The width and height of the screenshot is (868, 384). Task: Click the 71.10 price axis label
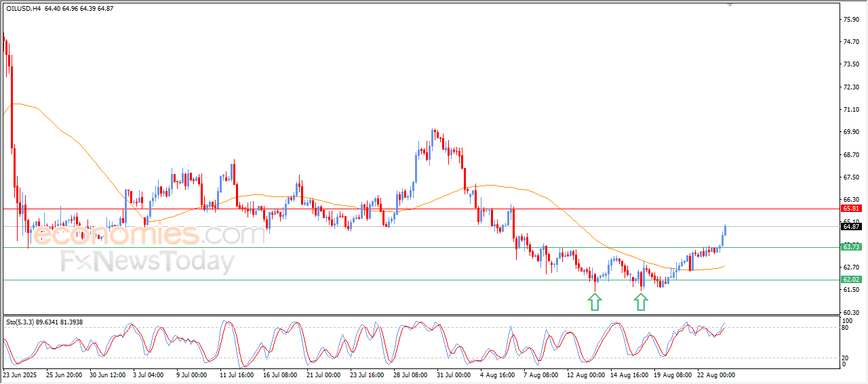[852, 109]
